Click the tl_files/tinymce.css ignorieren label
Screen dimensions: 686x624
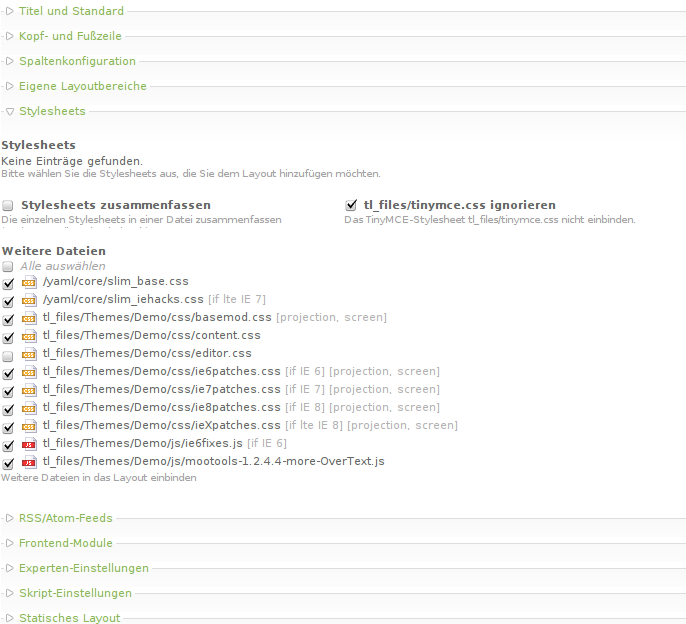[459, 205]
